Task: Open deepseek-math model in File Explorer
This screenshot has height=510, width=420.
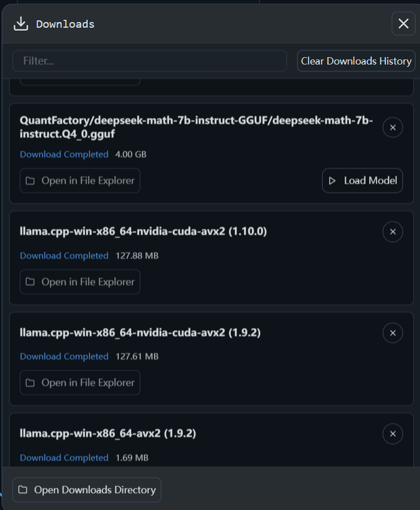Action: [x=80, y=180]
